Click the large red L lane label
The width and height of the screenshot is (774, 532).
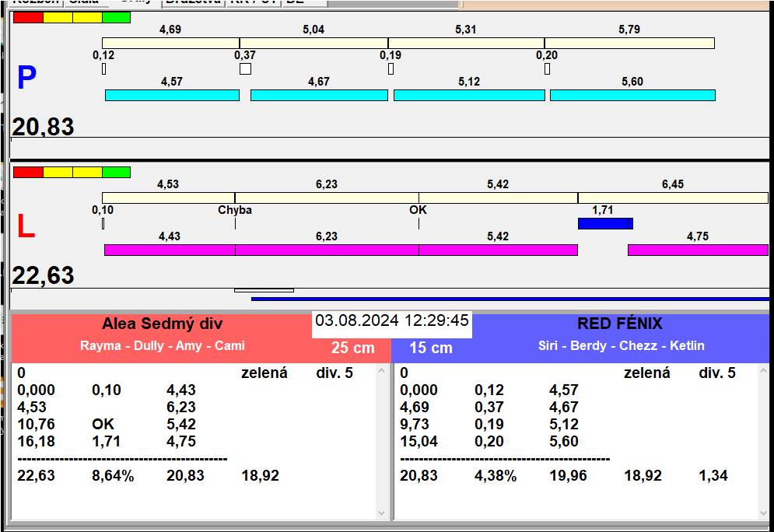(x=26, y=226)
